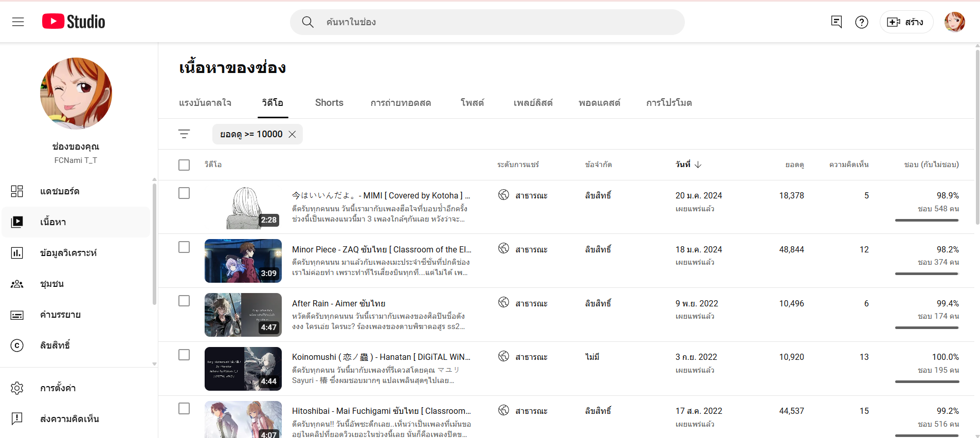Switch to เพลย์ลิสต์ playlists tab

533,103
